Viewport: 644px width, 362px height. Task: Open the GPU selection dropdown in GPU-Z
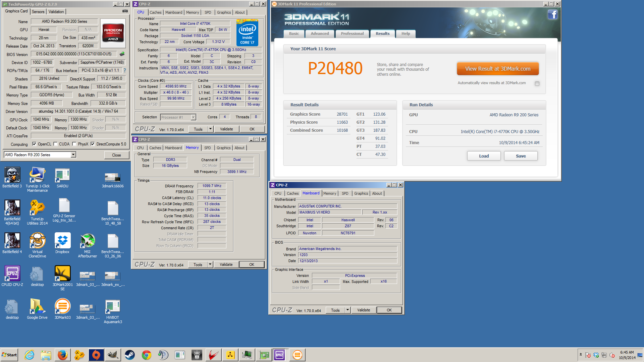click(x=73, y=155)
